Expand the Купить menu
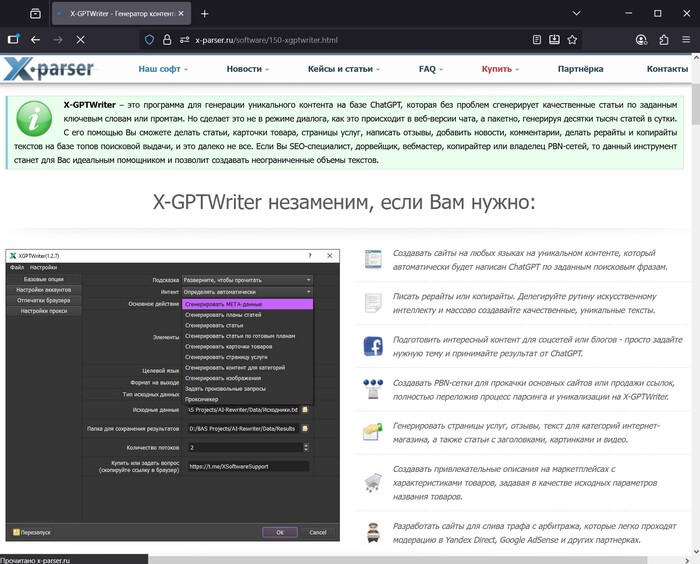The height and width of the screenshot is (564, 700). [x=500, y=69]
